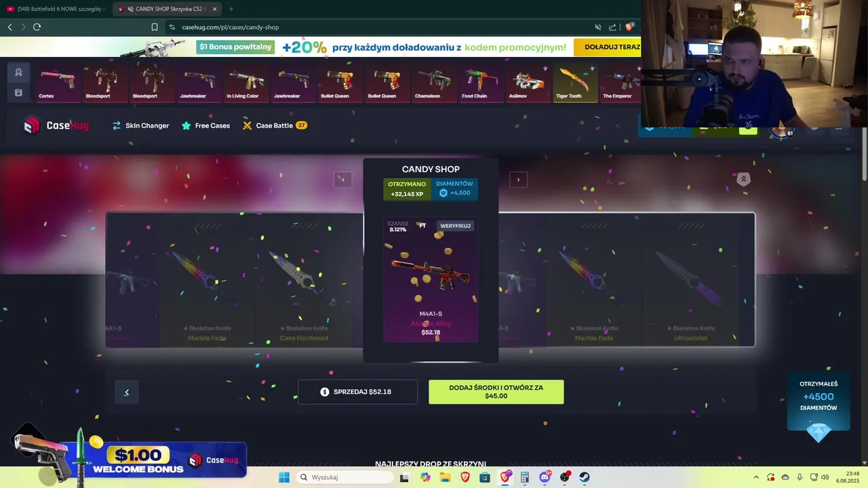Screen dimensions: 868x488
Task: Bookmark this page via bookmark icon
Action: [155, 27]
